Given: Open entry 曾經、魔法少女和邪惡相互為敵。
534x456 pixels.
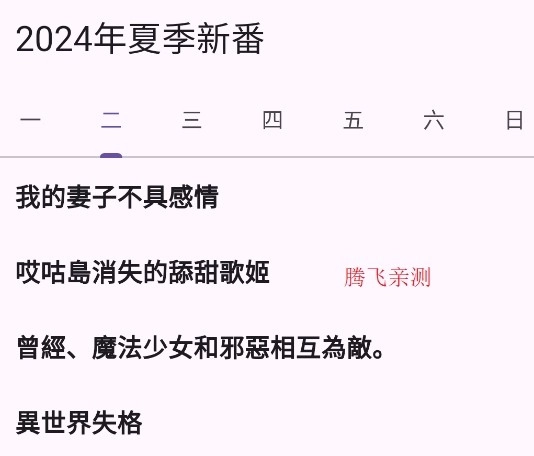Looking at the screenshot, I should pyautogui.click(x=267, y=348).
